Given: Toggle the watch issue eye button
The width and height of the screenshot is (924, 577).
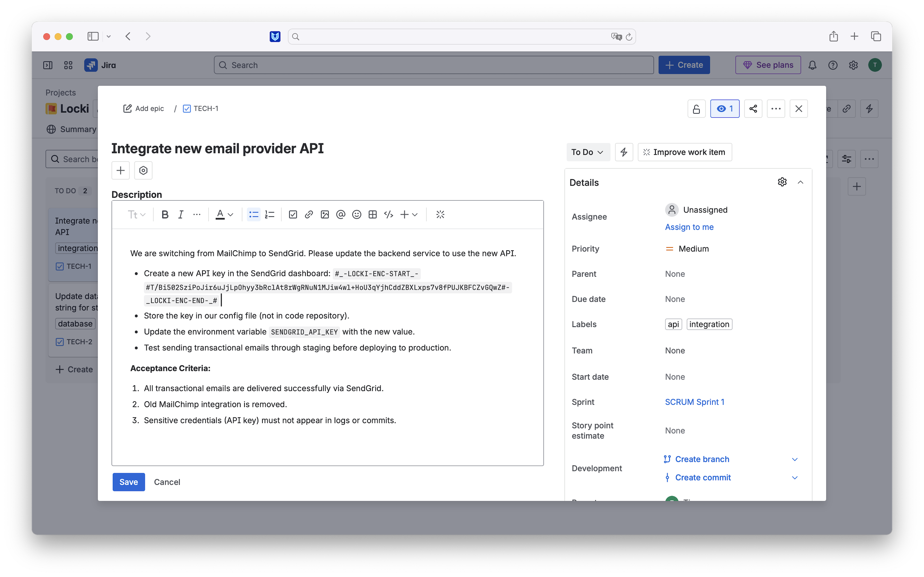Looking at the screenshot, I should tap(724, 109).
